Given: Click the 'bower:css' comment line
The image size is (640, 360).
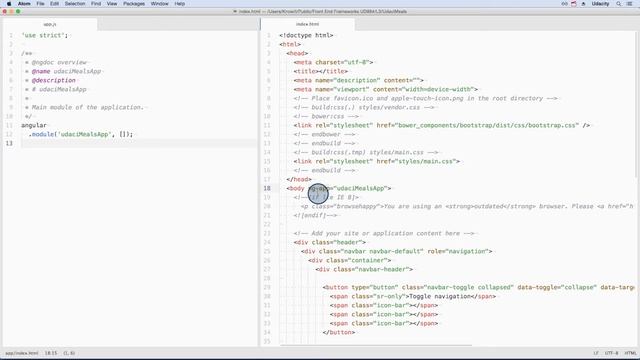Looking at the screenshot, I should 326,116.
